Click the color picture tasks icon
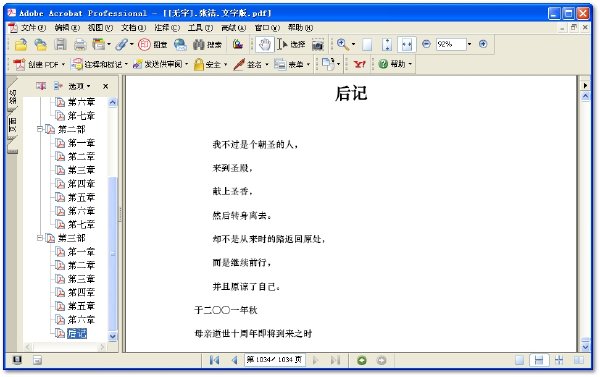The height and width of the screenshot is (377, 600). coord(238,45)
